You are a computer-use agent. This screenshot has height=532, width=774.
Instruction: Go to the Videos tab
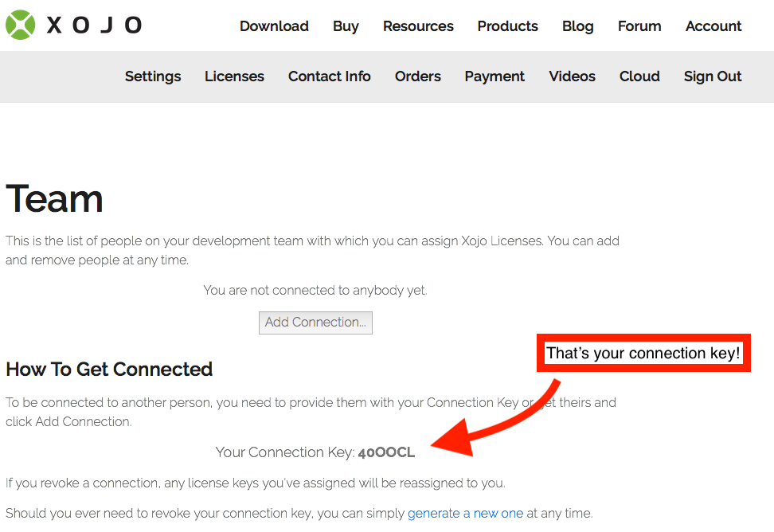click(x=572, y=76)
